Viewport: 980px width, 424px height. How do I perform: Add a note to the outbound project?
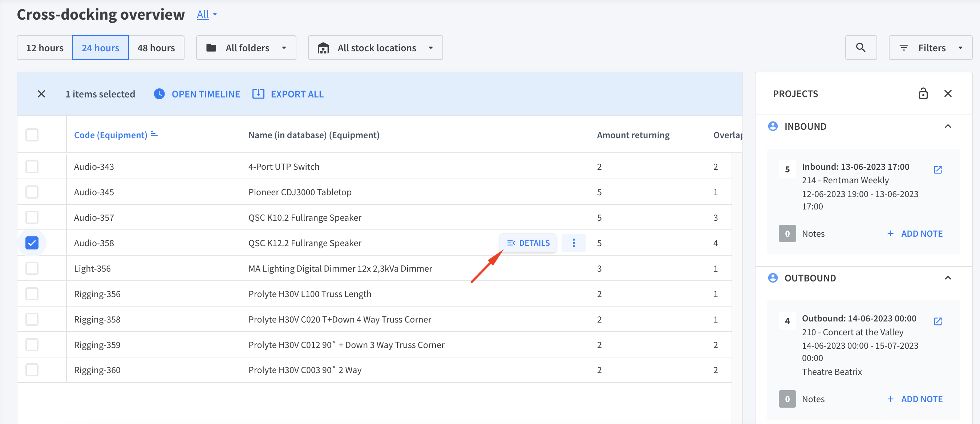915,399
